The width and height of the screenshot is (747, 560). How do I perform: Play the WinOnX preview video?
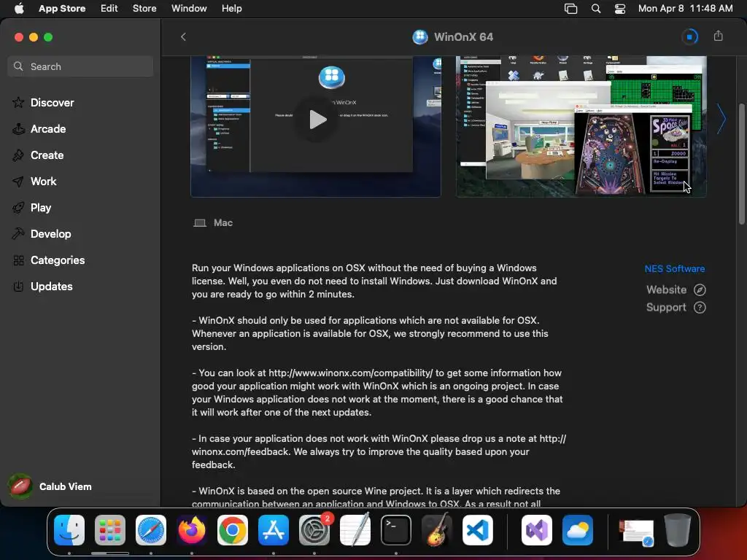pos(317,120)
